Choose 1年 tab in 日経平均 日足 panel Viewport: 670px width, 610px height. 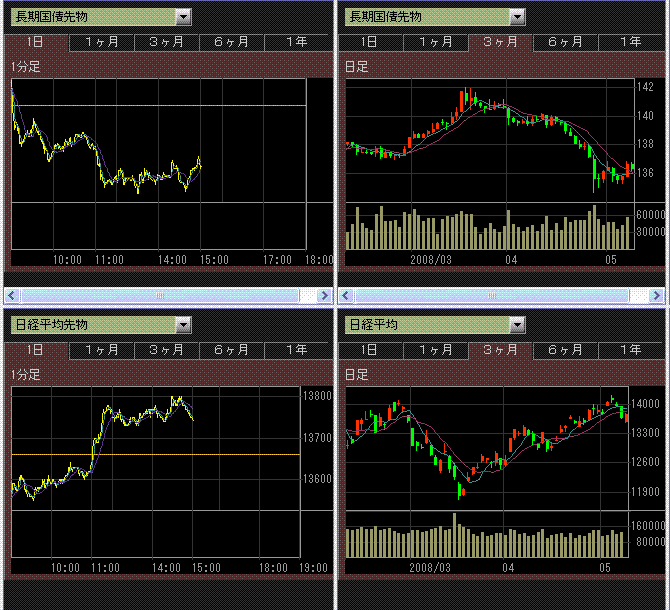coord(630,350)
